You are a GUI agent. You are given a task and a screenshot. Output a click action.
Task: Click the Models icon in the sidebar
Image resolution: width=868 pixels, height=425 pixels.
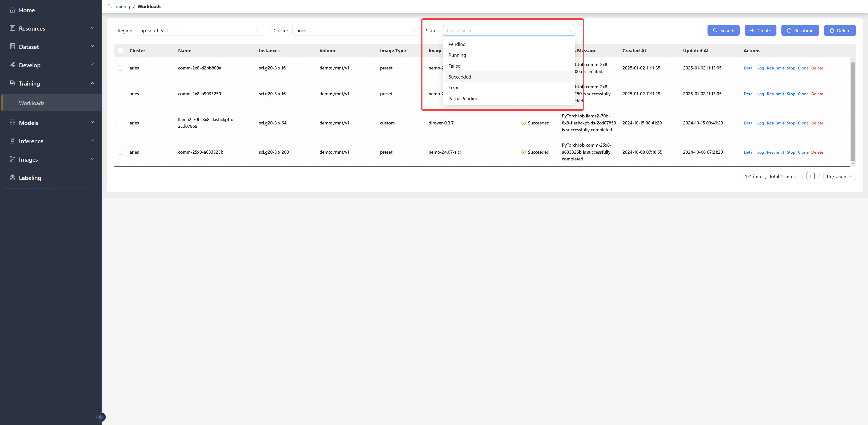(x=12, y=122)
